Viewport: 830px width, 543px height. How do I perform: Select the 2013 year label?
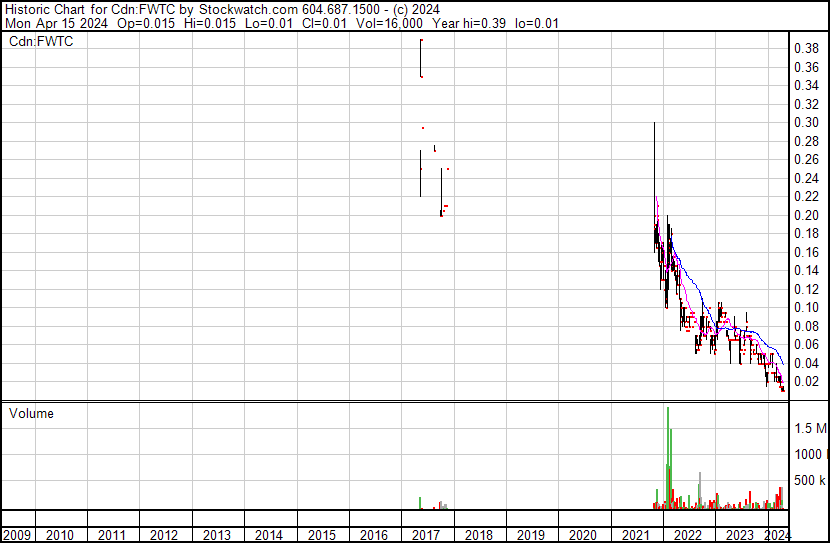coord(216,535)
